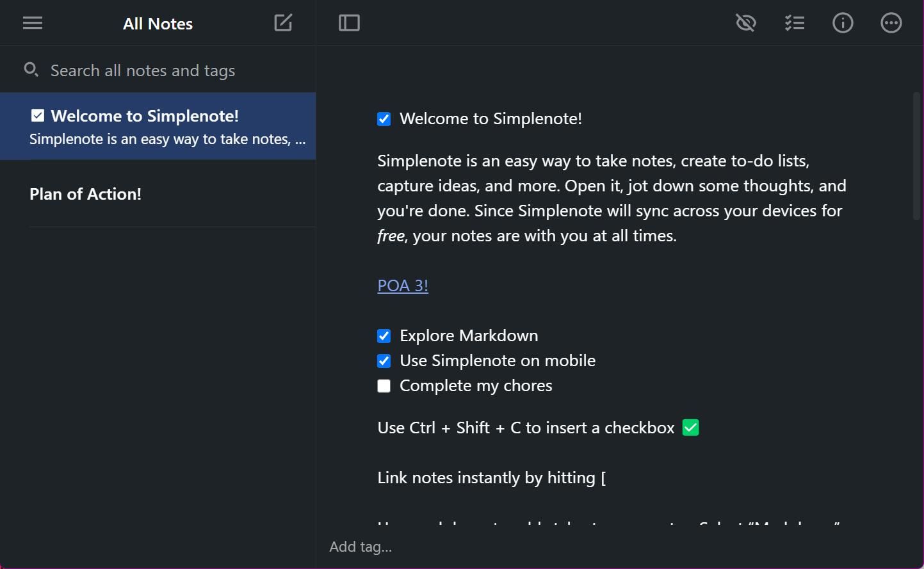Create a new note with pencil icon

(282, 22)
